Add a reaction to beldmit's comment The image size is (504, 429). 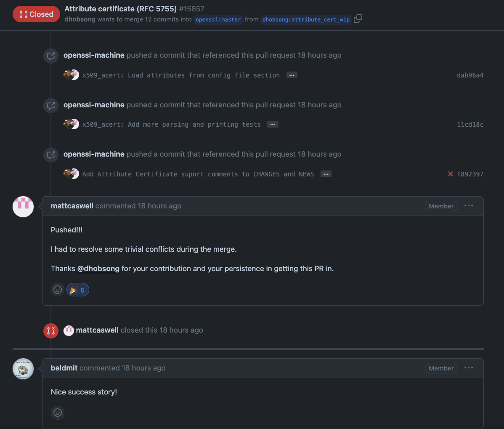click(x=58, y=413)
